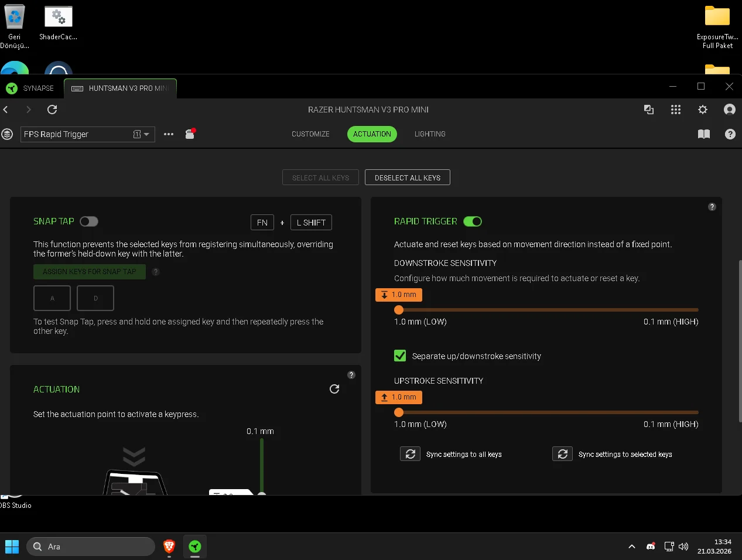742x560 pixels.
Task: Open the window layout icon in header
Action: coord(649,110)
